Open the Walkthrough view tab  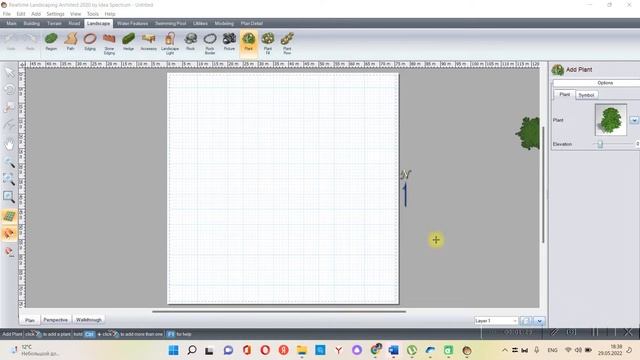point(89,320)
